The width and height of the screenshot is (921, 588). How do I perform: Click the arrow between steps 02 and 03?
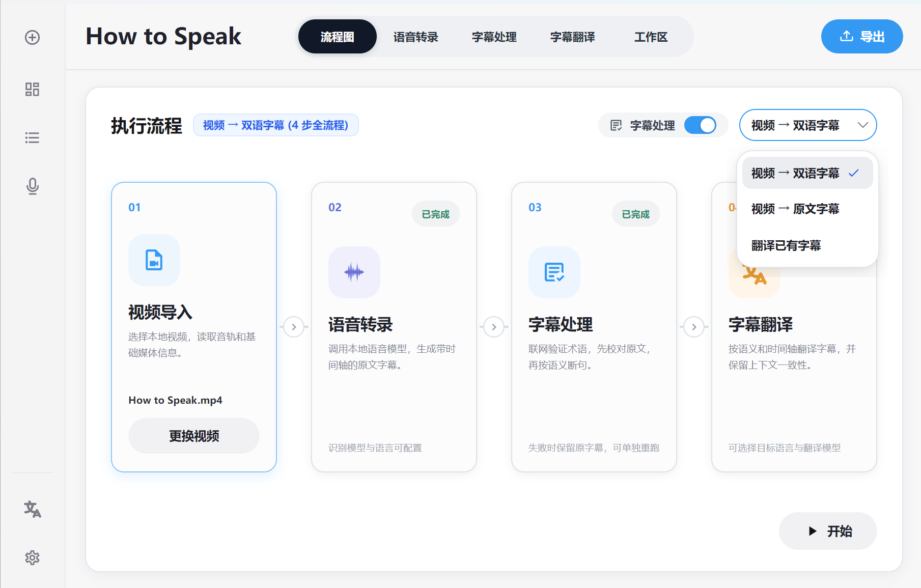click(494, 327)
